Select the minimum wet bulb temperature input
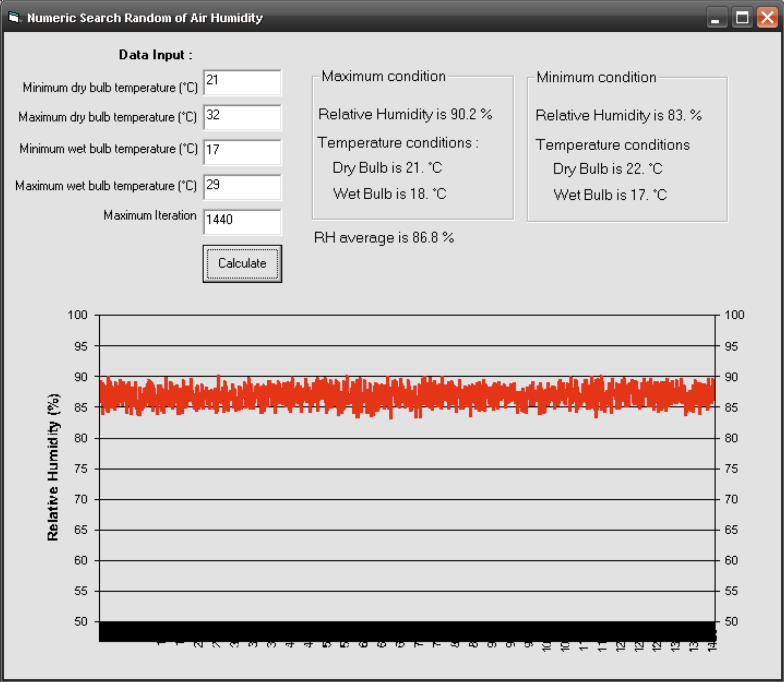Viewport: 784px width, 682px height. click(x=242, y=152)
